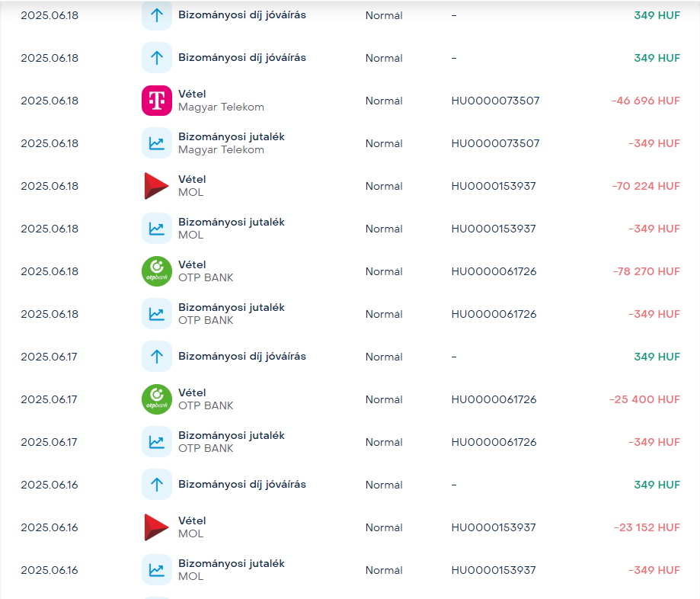This screenshot has height=599, width=700.
Task: Click the -23 152 HUF amount
Action: 647,527
